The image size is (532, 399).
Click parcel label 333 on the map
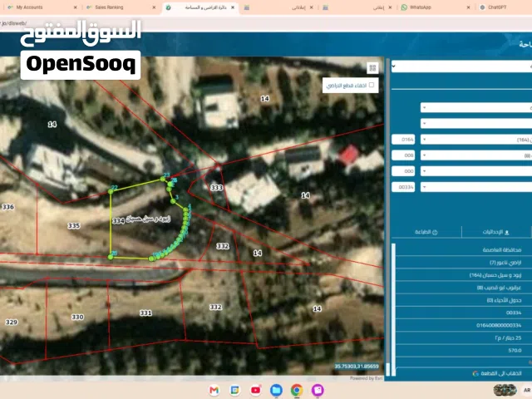pos(217,188)
